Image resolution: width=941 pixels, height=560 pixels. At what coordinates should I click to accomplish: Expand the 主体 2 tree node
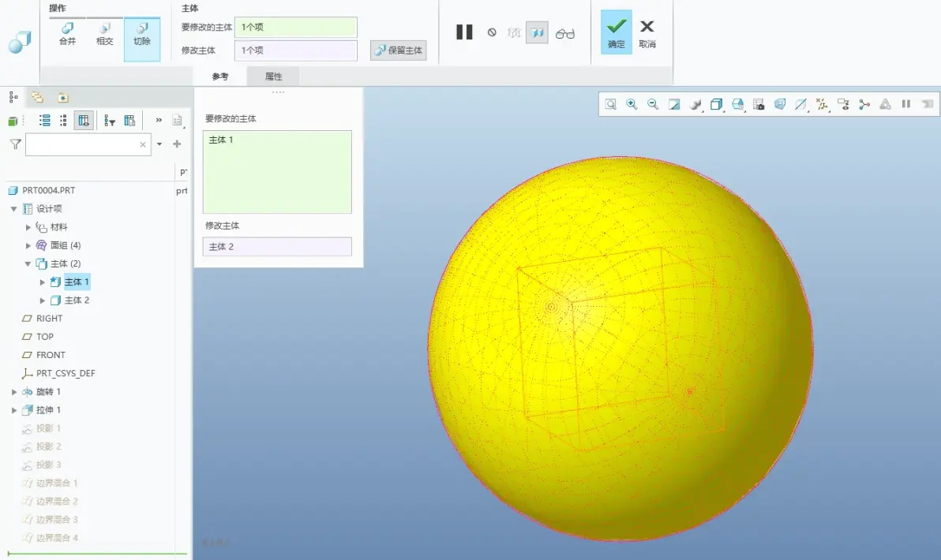43,301
